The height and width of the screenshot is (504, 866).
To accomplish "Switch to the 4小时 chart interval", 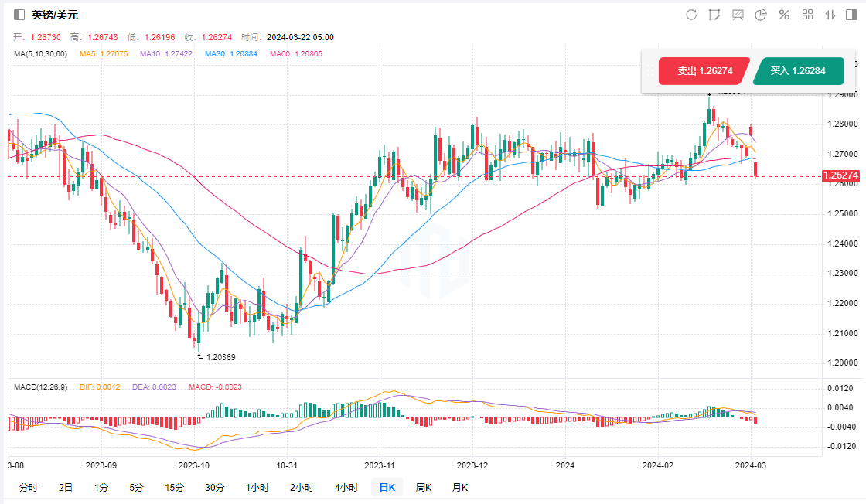I will [x=346, y=487].
